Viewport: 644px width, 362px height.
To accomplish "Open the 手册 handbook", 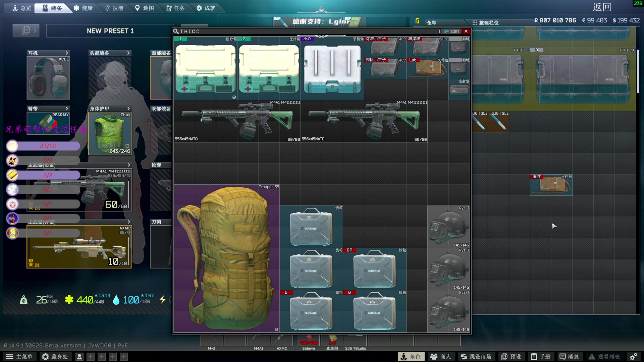I will pos(541,357).
